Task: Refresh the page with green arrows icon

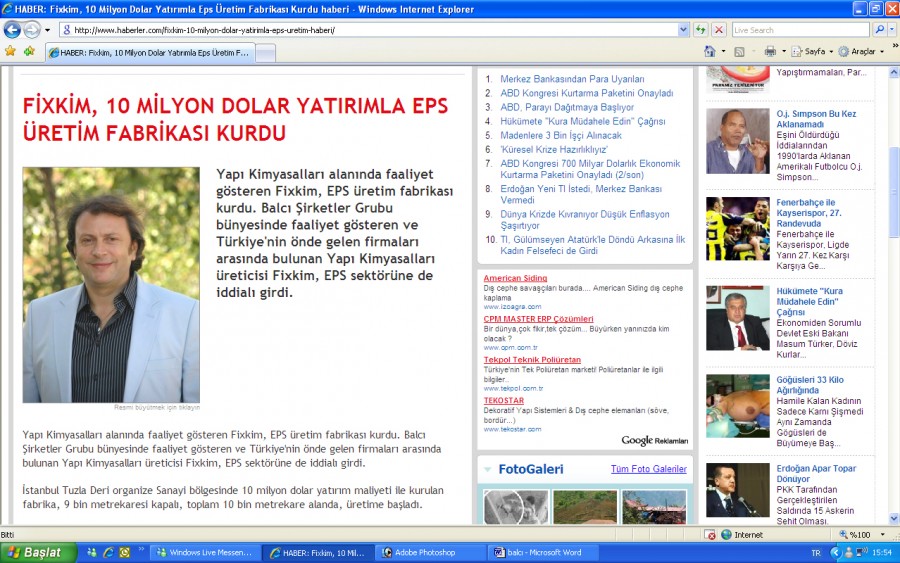Action: 700,30
